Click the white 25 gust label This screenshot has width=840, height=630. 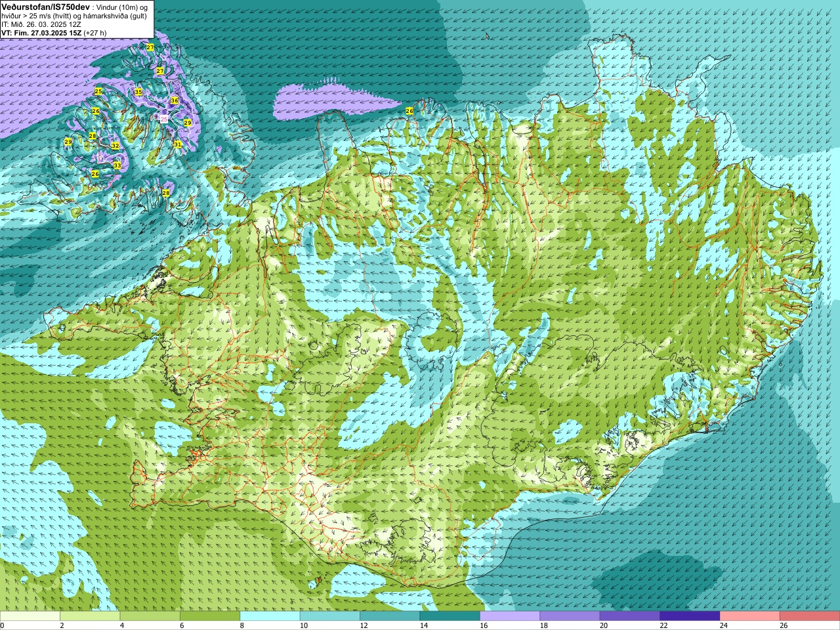(164, 119)
